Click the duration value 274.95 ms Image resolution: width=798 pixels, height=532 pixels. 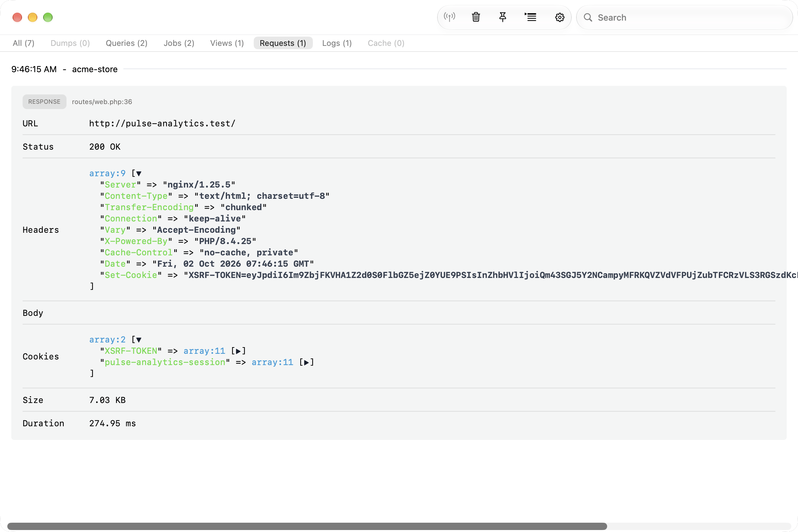pyautogui.click(x=112, y=423)
